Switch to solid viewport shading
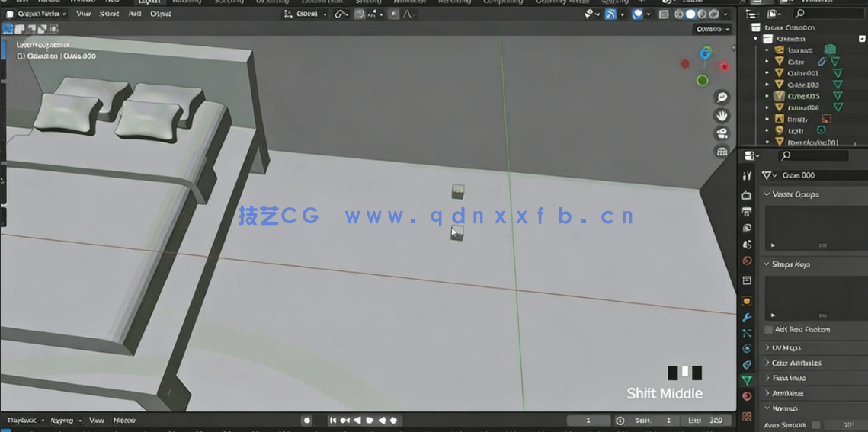The height and width of the screenshot is (432, 868). tap(690, 14)
